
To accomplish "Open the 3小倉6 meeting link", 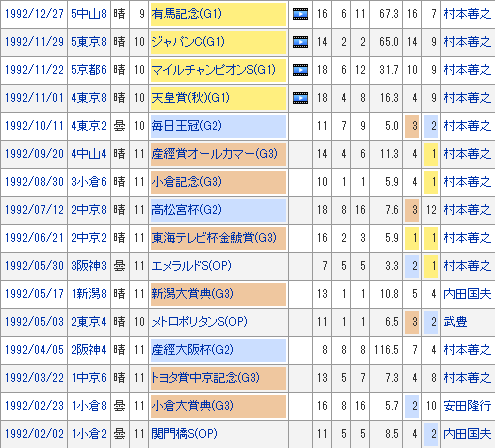I will (x=89, y=182).
